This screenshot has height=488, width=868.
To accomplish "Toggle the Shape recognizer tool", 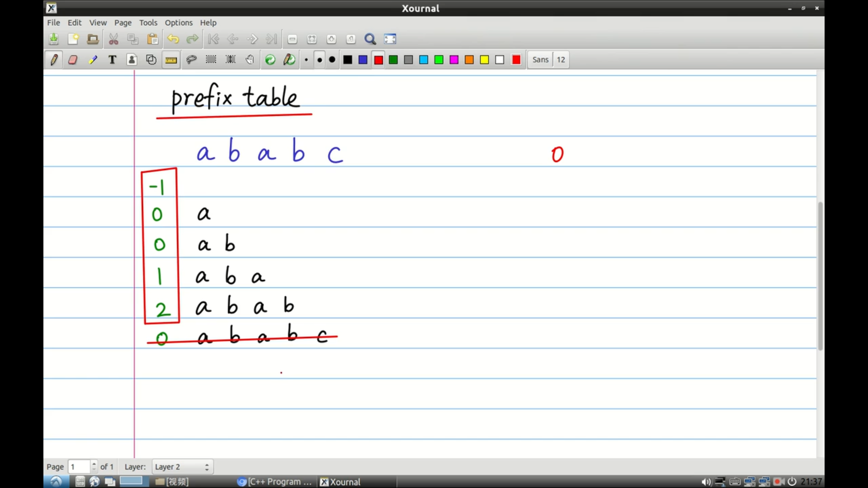I will point(151,60).
